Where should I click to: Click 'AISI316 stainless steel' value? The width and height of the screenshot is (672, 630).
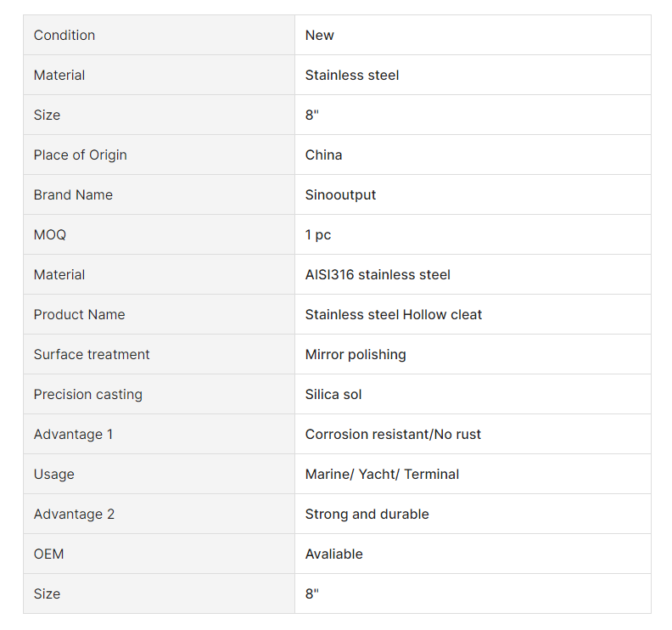pos(378,274)
